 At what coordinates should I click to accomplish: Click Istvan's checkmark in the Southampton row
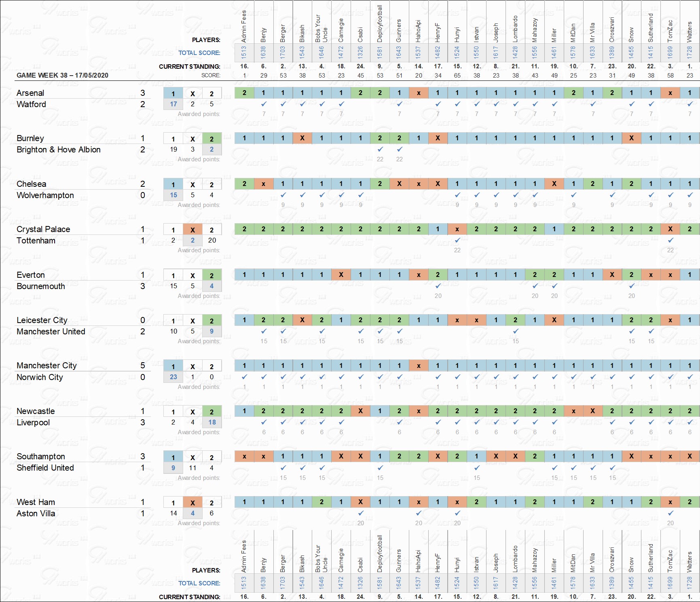pos(477,468)
